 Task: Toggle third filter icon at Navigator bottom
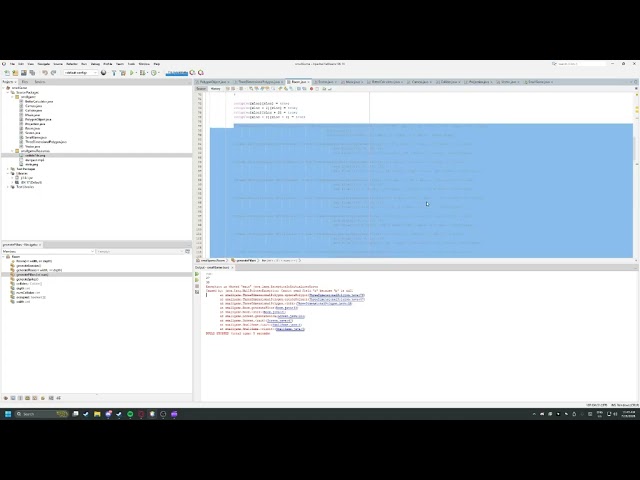point(20,398)
